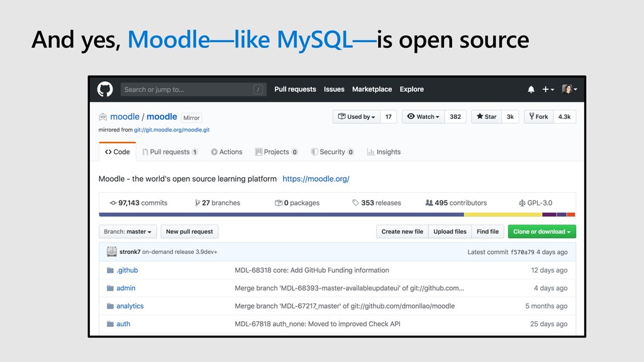Switch to the Projects tab
Image resolution: width=644 pixels, height=362 pixels.
point(277,152)
